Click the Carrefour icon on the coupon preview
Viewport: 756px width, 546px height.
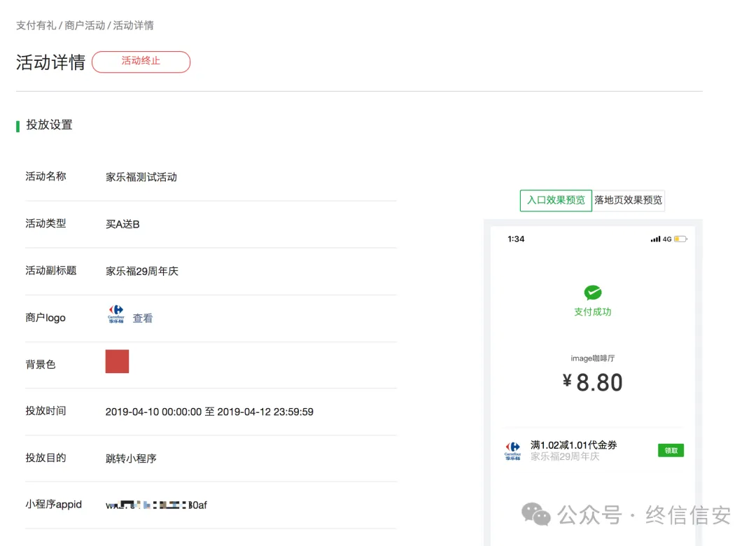pyautogui.click(x=513, y=450)
